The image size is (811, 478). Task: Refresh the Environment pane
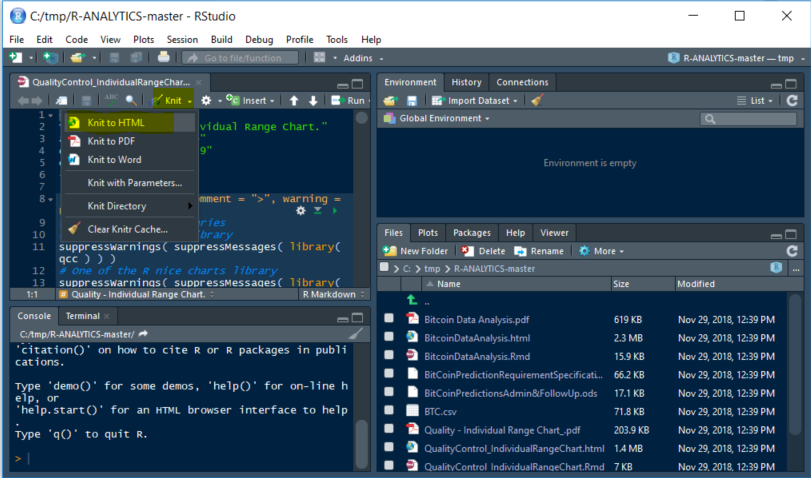pos(792,100)
